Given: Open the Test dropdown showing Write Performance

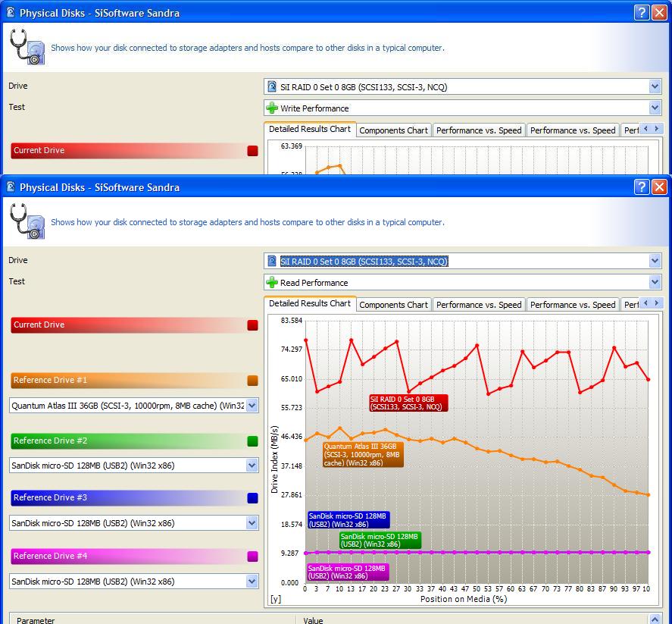Looking at the screenshot, I should point(655,108).
